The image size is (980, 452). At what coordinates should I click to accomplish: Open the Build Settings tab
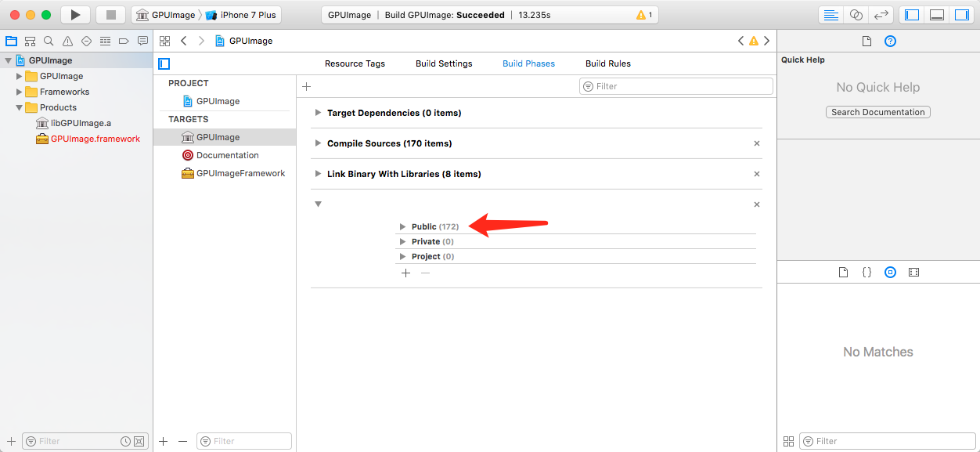pos(444,63)
